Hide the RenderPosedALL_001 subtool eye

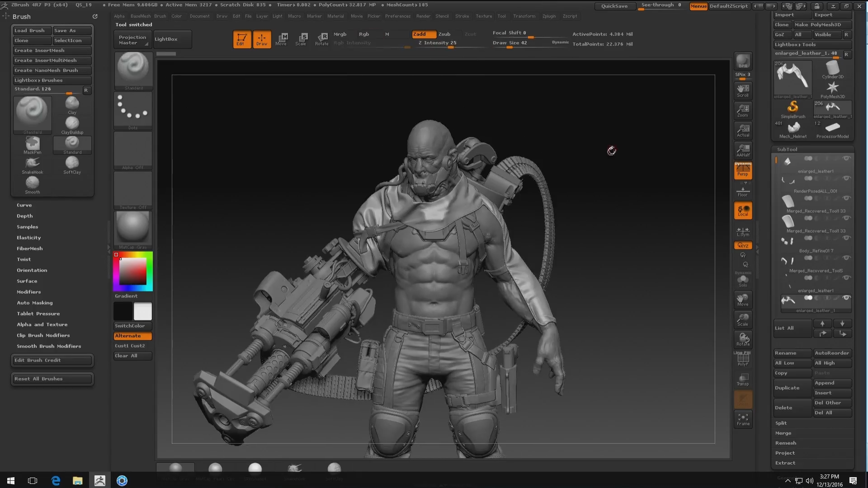[846, 178]
